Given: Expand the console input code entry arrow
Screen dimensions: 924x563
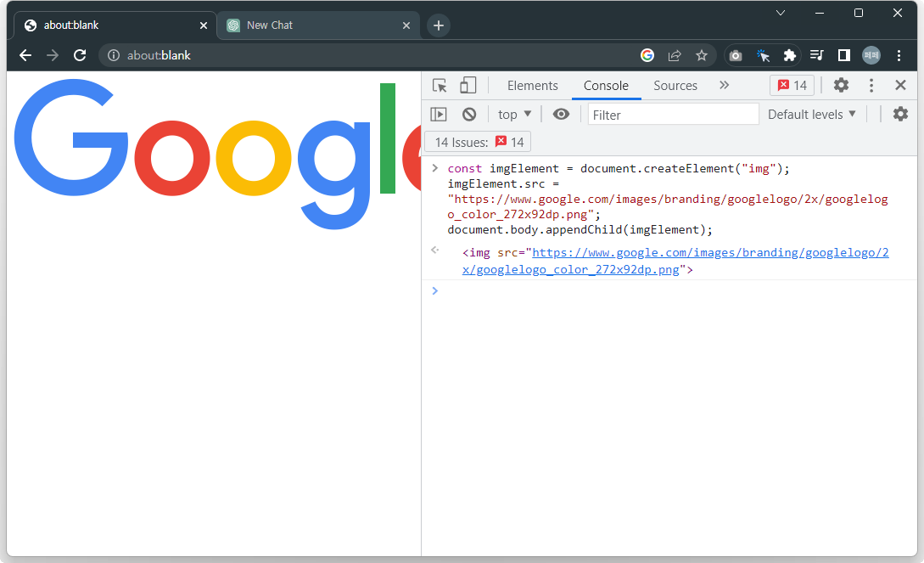Looking at the screenshot, I should [x=435, y=168].
